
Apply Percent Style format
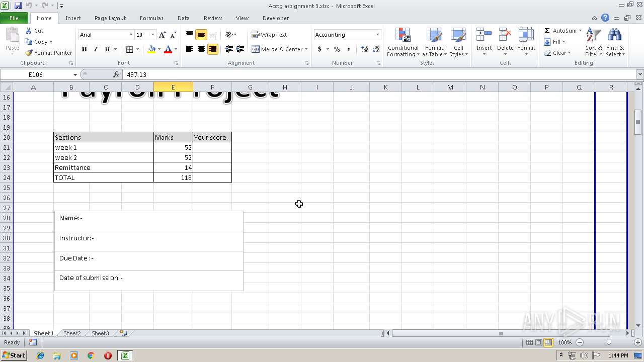pos(337,49)
